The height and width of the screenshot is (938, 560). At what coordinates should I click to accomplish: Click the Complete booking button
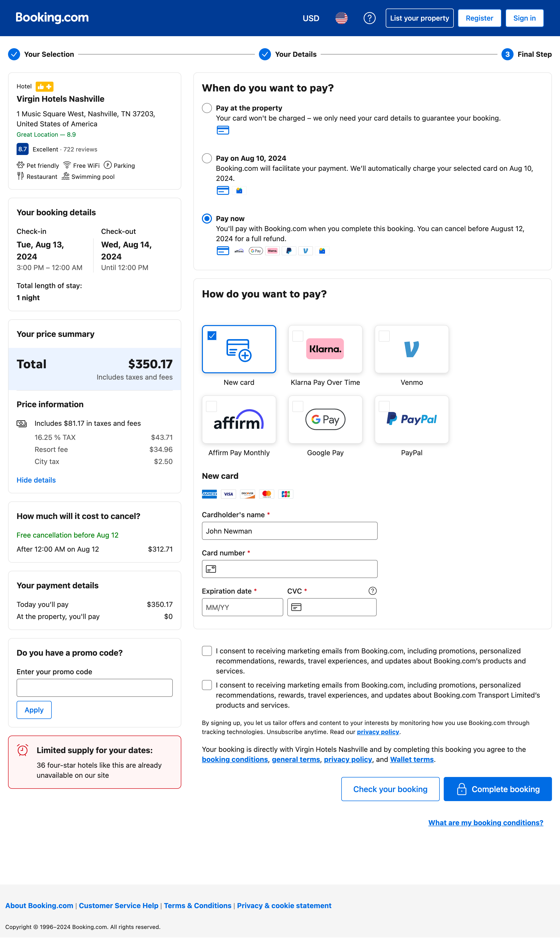[497, 789]
